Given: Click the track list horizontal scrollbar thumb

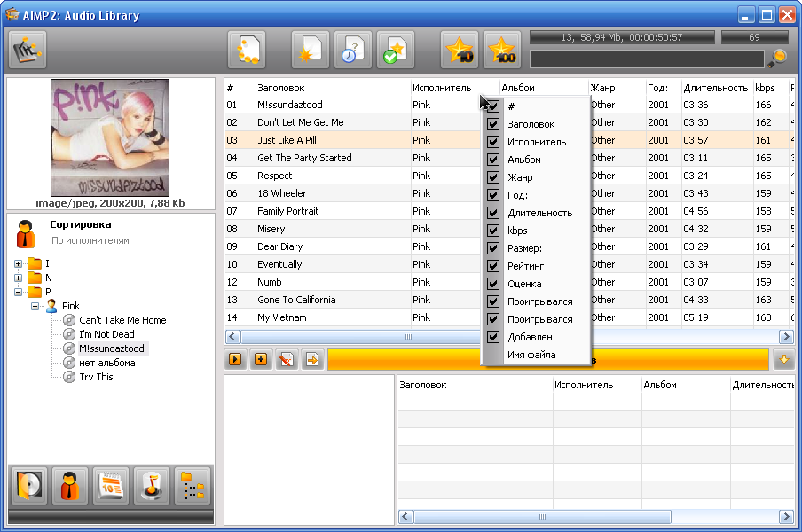Looking at the screenshot, I should 407,337.
